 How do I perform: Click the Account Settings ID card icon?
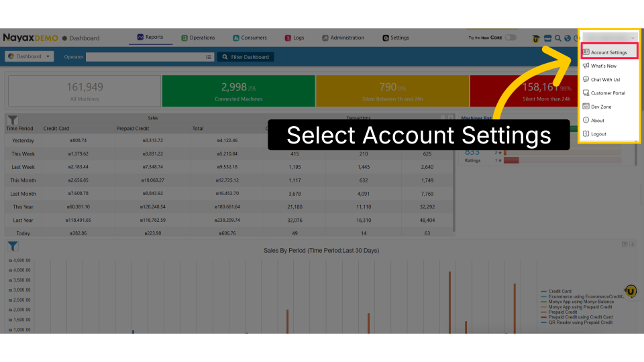click(x=586, y=52)
